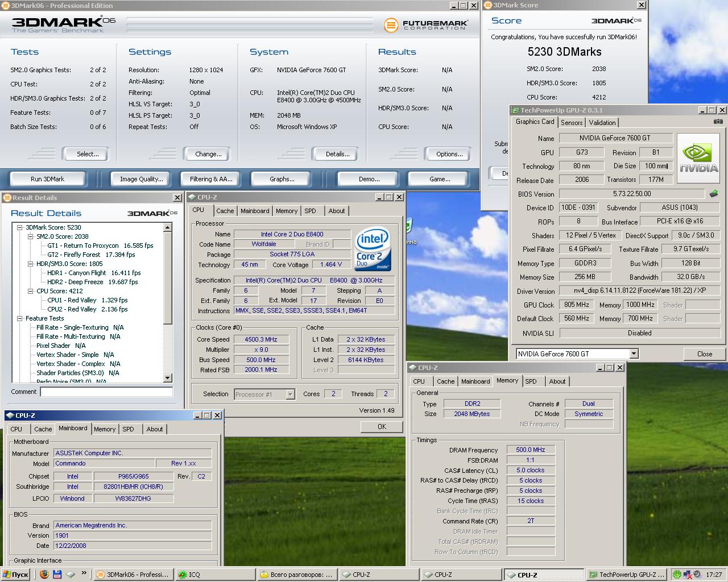
Task: Click the Result Details scrollbar up arrow
Action: pyautogui.click(x=167, y=227)
